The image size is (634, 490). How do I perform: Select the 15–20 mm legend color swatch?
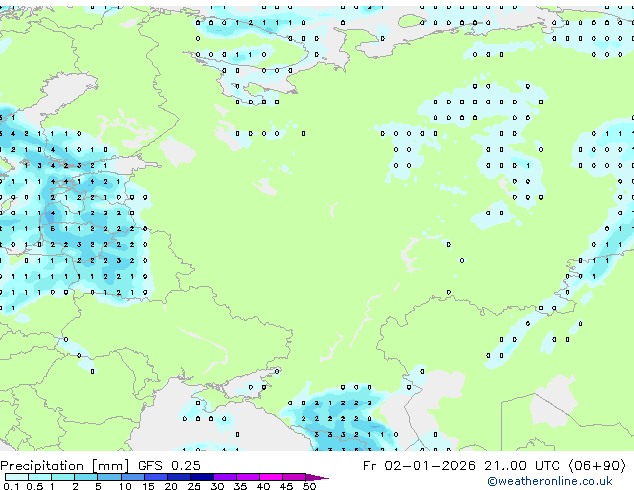pos(156,477)
